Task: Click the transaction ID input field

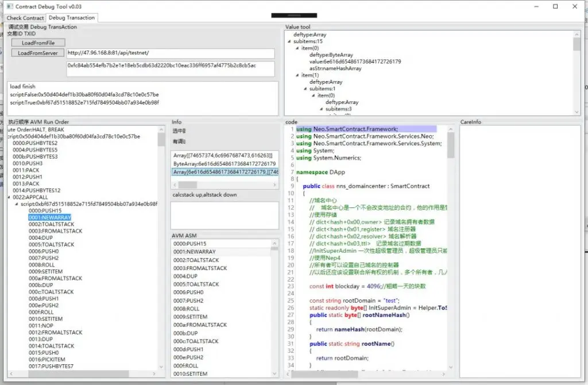Action: pyautogui.click(x=171, y=69)
